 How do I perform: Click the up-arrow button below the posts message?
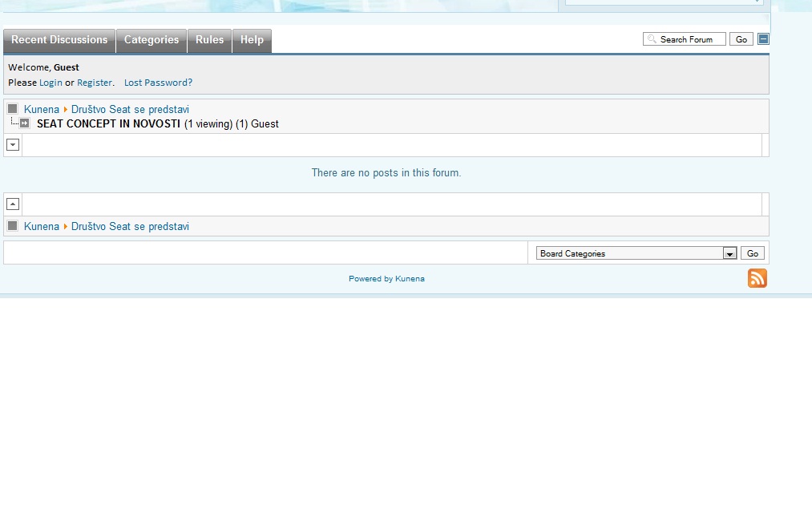click(x=13, y=204)
